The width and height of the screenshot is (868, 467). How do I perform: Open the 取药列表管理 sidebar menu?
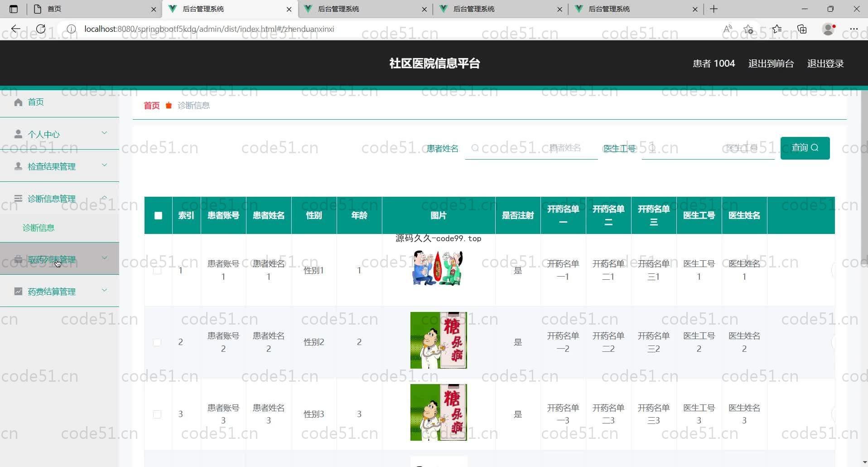(x=59, y=259)
